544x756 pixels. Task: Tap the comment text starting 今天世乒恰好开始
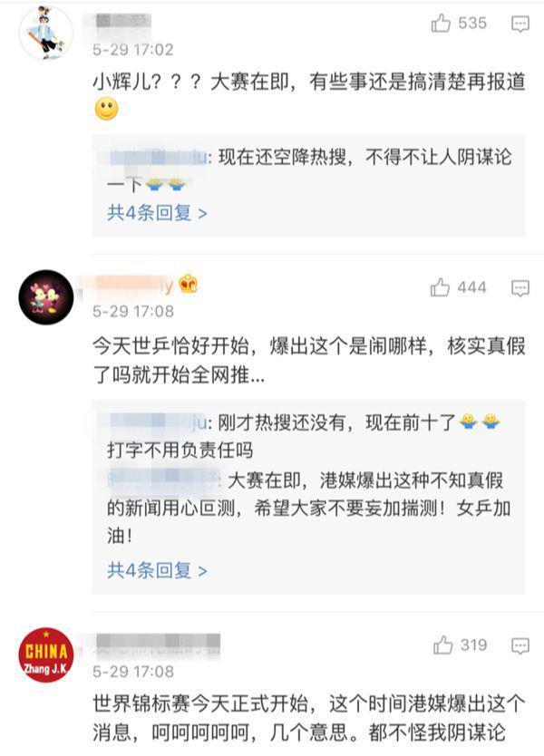[308, 360]
